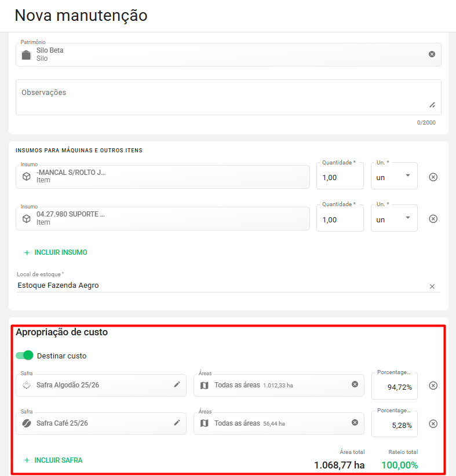Disable the Destinar custo switch
This screenshot has width=456, height=476.
coord(25,356)
